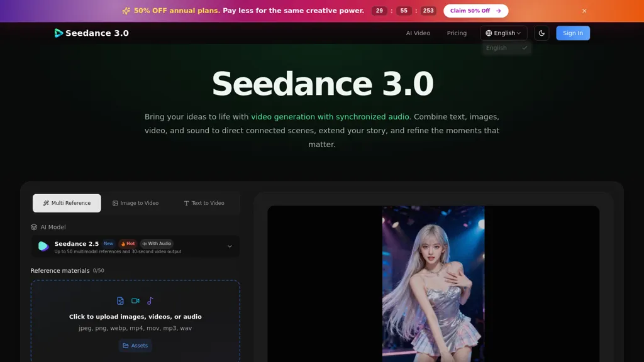
Task: Open the English language dropdown
Action: [x=503, y=33]
